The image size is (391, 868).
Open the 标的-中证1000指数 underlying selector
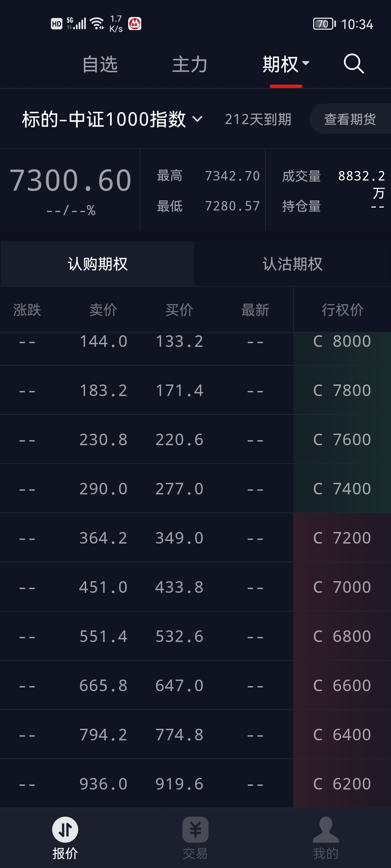pyautogui.click(x=112, y=119)
